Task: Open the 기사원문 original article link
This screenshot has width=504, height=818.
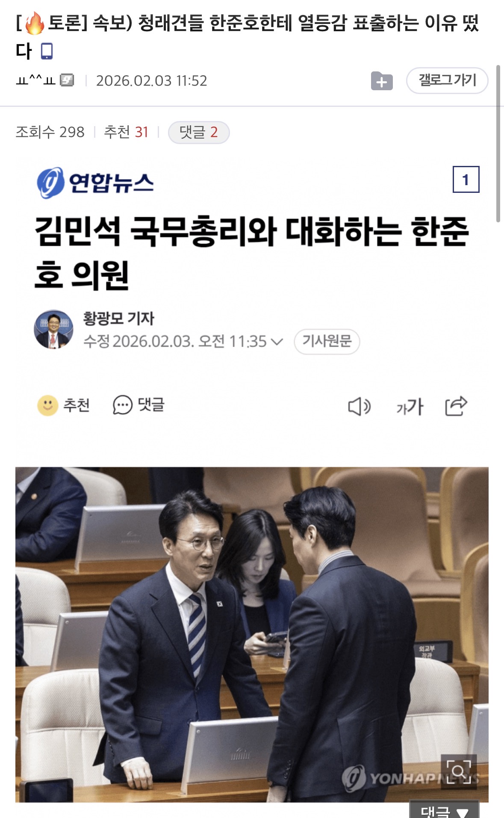Action: pyautogui.click(x=327, y=341)
